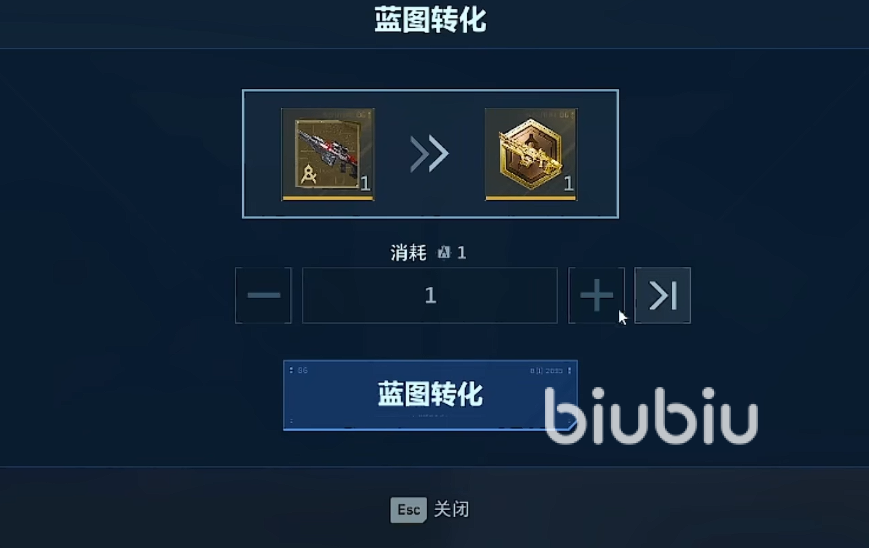The height and width of the screenshot is (548, 869).
Task: Decrease quantity with the minus button
Action: [x=263, y=295]
